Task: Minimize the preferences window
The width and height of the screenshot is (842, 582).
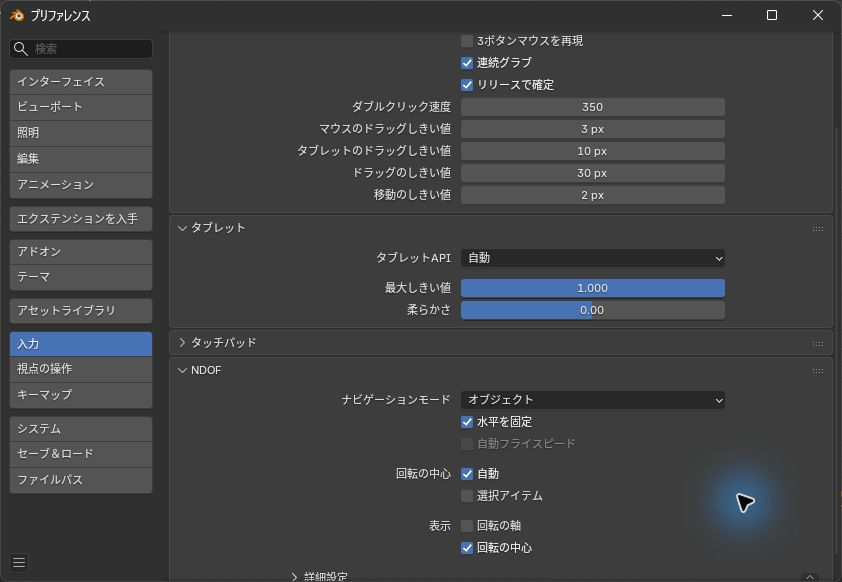Action: [x=727, y=15]
